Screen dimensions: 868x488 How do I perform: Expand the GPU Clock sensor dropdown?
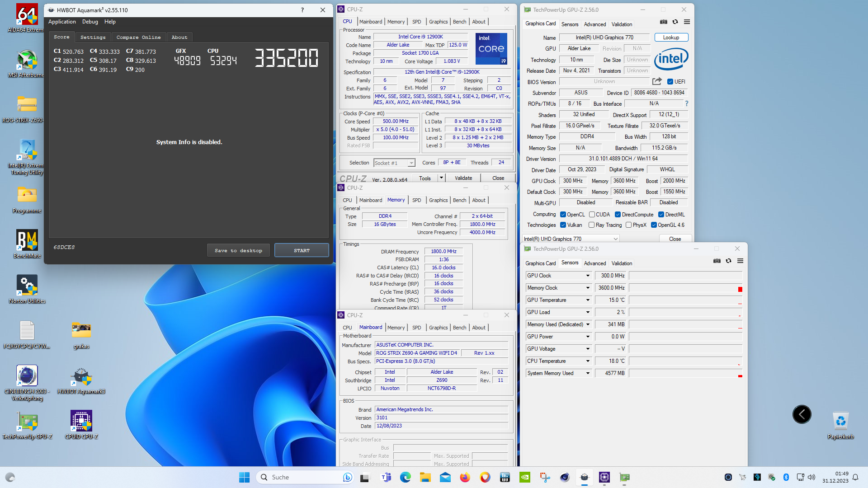pos(588,276)
